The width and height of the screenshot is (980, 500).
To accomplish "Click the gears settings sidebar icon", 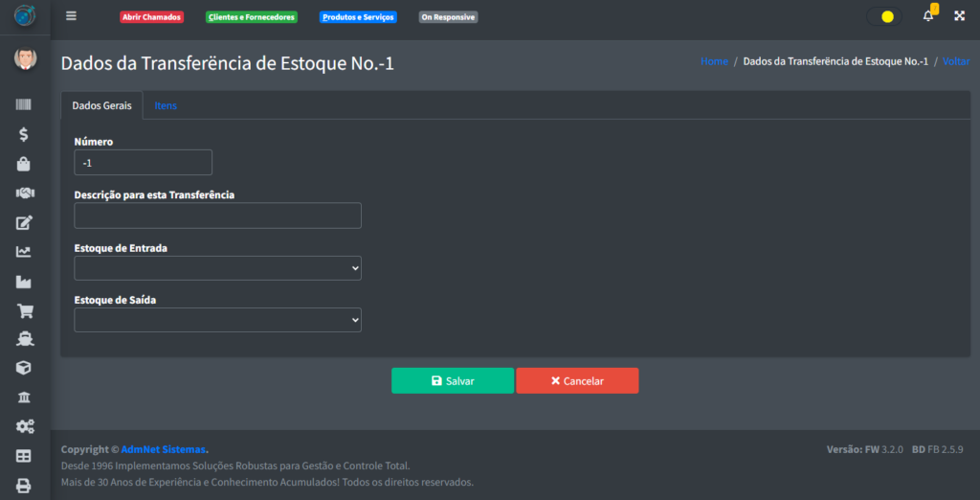I will 24,426.
